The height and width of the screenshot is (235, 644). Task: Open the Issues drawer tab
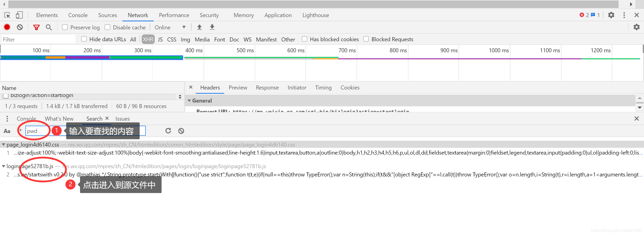coord(123,119)
